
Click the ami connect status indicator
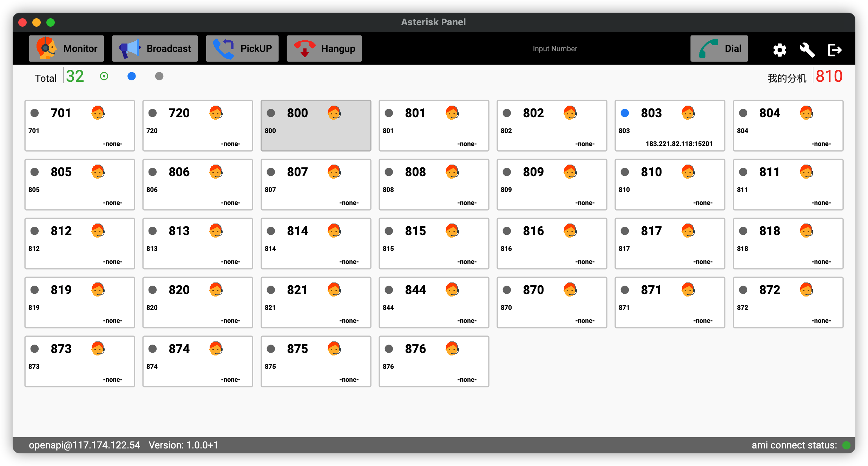(x=846, y=445)
